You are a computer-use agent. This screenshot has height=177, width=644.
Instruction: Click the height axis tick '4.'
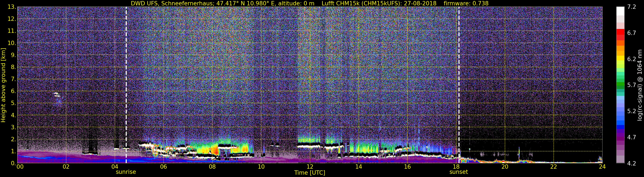(13, 115)
